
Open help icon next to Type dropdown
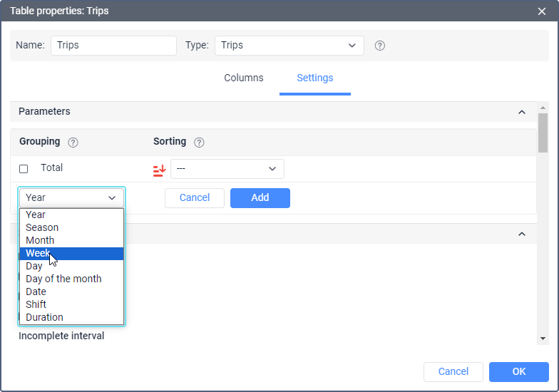click(379, 46)
